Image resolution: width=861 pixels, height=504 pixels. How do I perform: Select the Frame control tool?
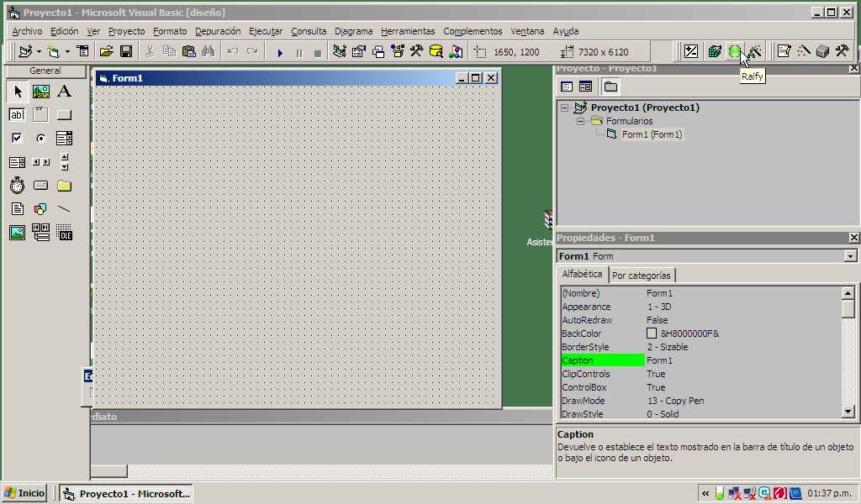40,114
